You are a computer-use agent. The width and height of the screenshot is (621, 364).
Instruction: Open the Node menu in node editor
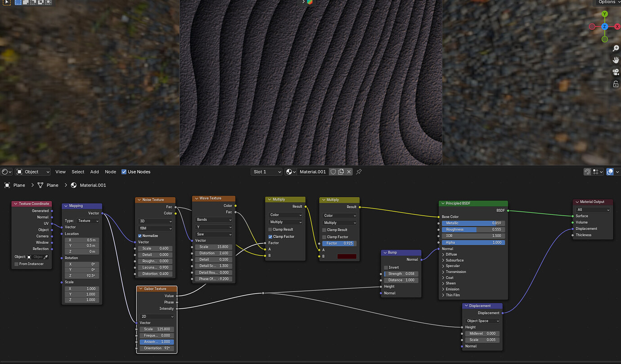click(x=110, y=172)
